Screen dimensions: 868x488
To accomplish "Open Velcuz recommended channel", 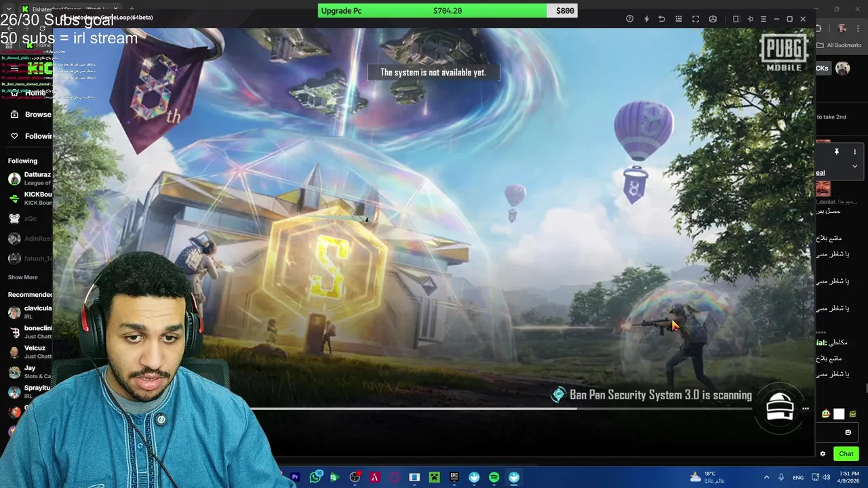I will 30,352.
